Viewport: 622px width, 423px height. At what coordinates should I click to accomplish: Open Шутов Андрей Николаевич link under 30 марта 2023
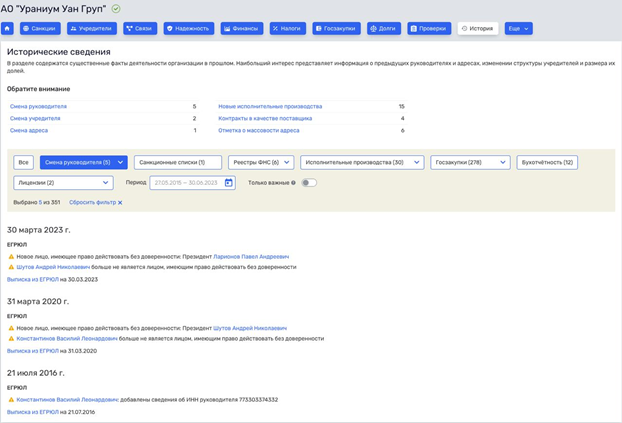click(53, 267)
